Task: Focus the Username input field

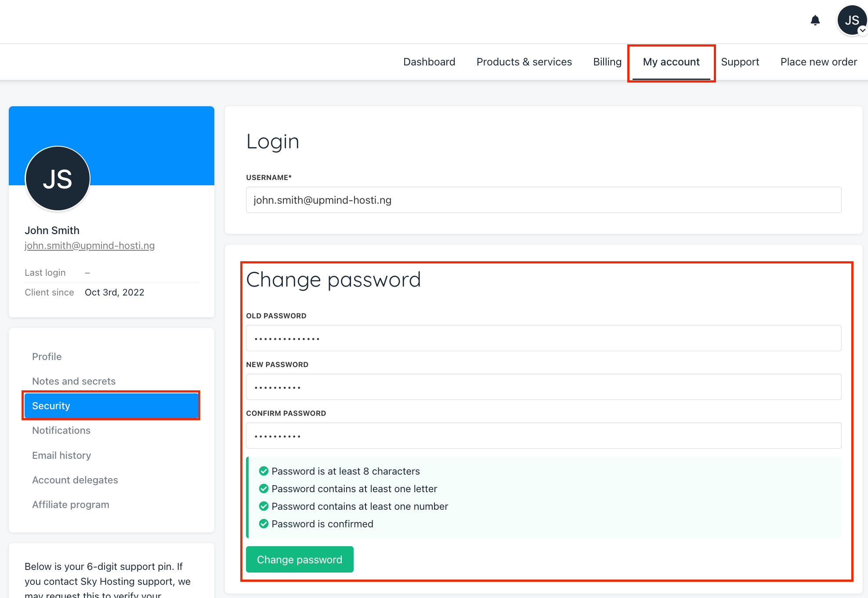Action: pos(543,200)
